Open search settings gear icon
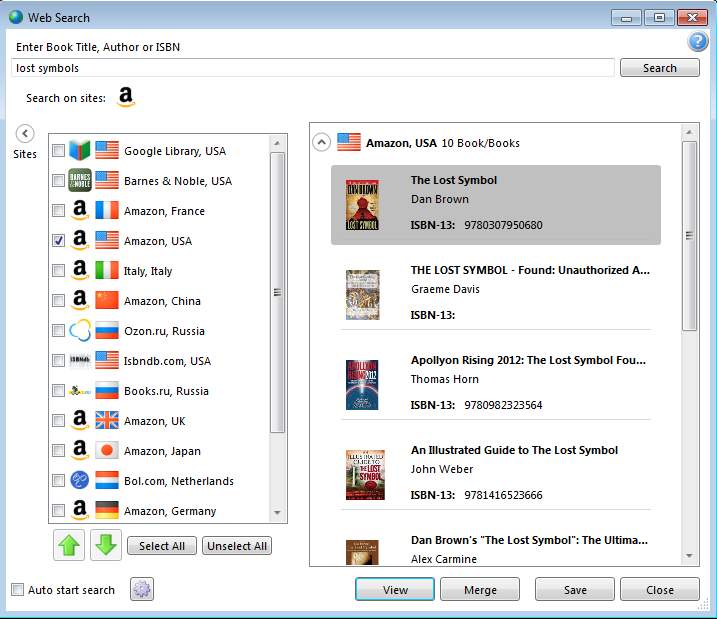This screenshot has height=619, width=717. click(142, 589)
